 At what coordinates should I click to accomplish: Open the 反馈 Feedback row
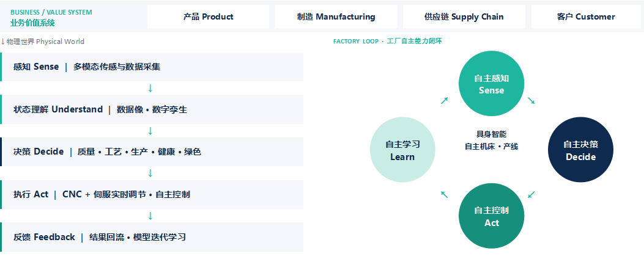[x=152, y=237]
